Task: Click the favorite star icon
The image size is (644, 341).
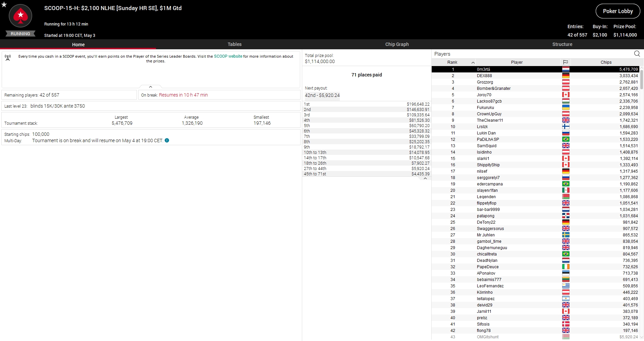Action: coord(4,4)
